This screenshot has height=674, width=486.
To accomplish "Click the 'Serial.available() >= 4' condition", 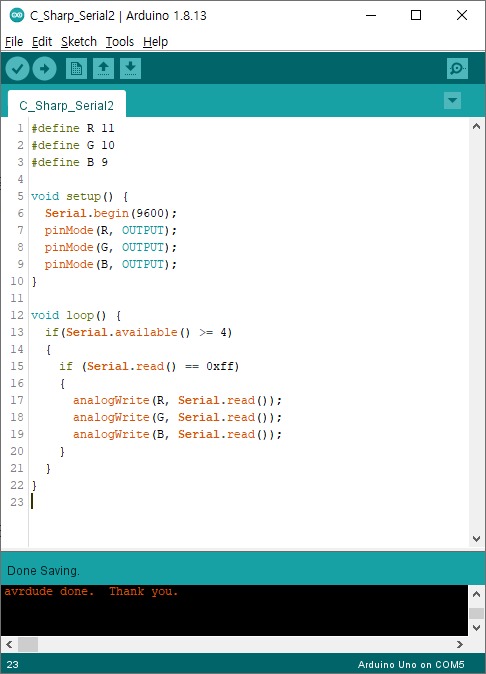I will (x=146, y=332).
